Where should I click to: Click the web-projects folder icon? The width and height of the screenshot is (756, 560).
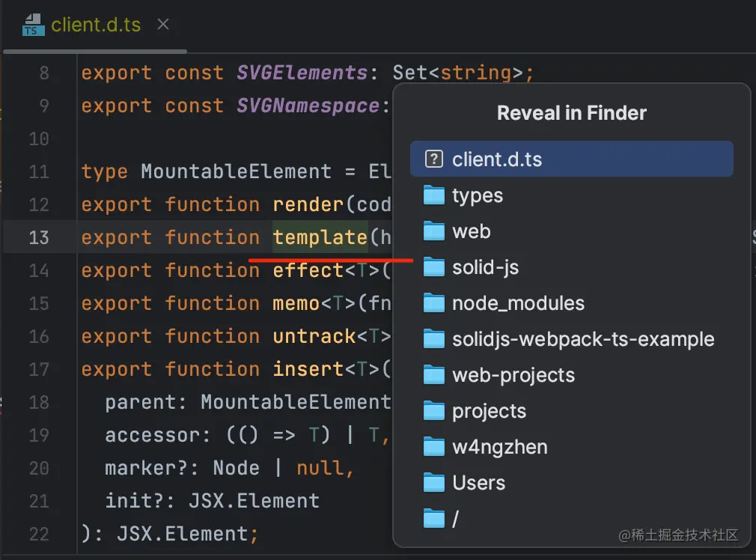[434, 375]
